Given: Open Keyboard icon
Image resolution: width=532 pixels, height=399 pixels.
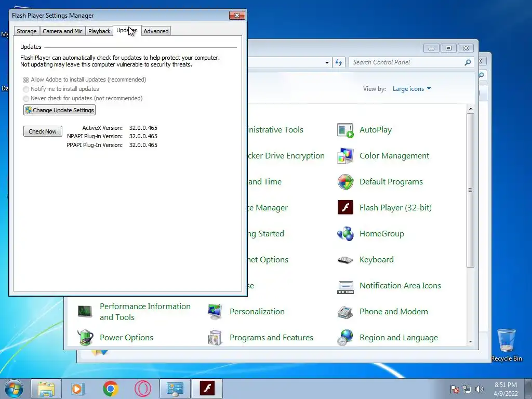Looking at the screenshot, I should click(345, 260).
